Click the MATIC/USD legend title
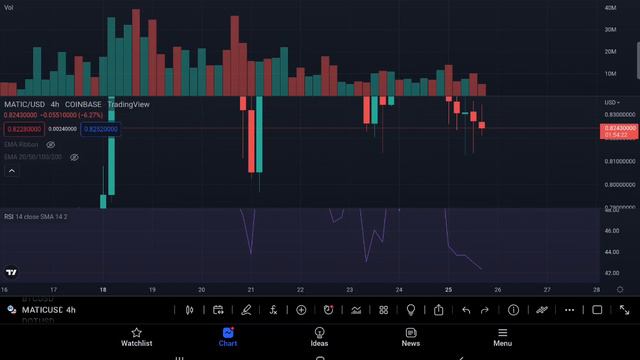Screen dimensions: 640x360 pos(24,104)
